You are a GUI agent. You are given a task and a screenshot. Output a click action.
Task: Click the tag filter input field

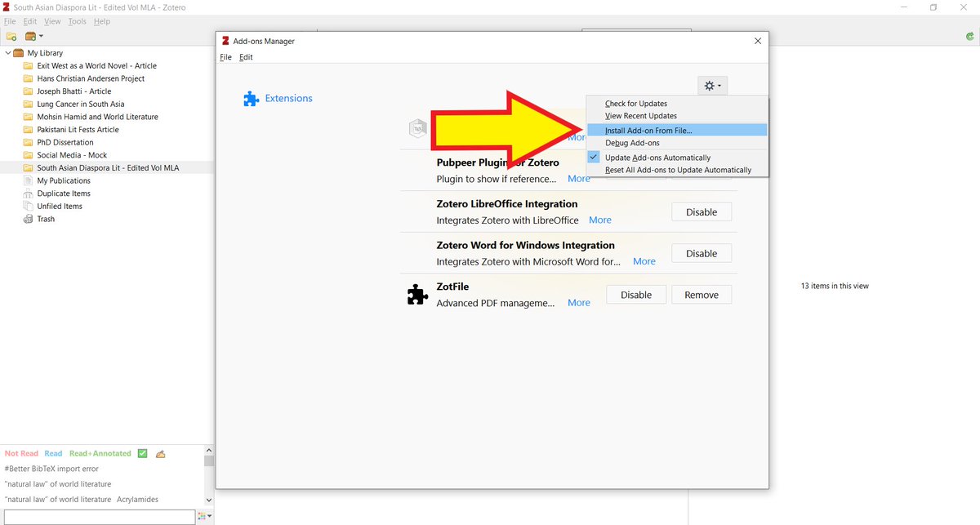coord(98,516)
